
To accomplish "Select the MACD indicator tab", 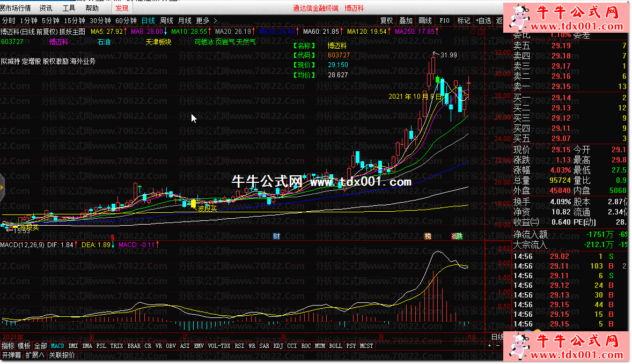I will [57, 346].
